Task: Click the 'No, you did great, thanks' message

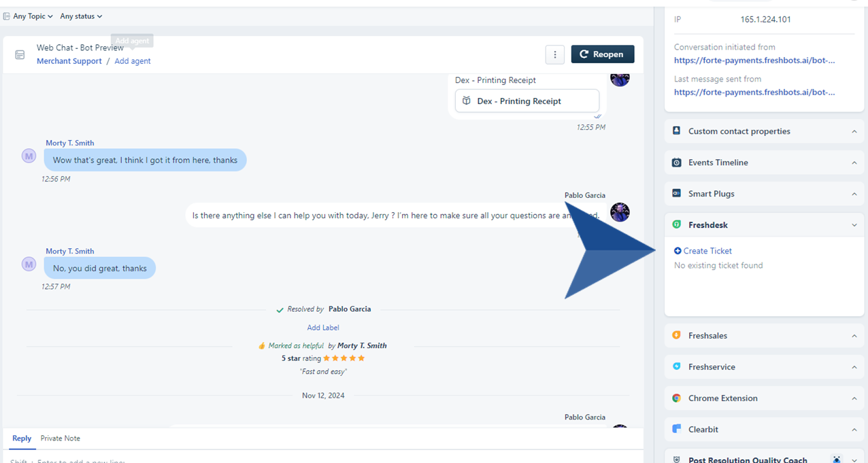Action: (100, 268)
